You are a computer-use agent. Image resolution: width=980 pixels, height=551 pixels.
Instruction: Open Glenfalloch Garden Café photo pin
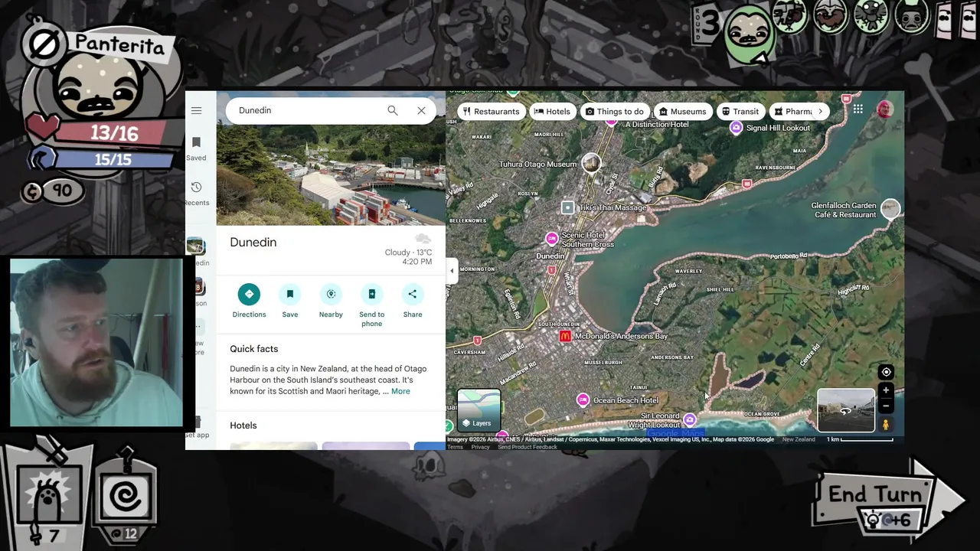(890, 208)
